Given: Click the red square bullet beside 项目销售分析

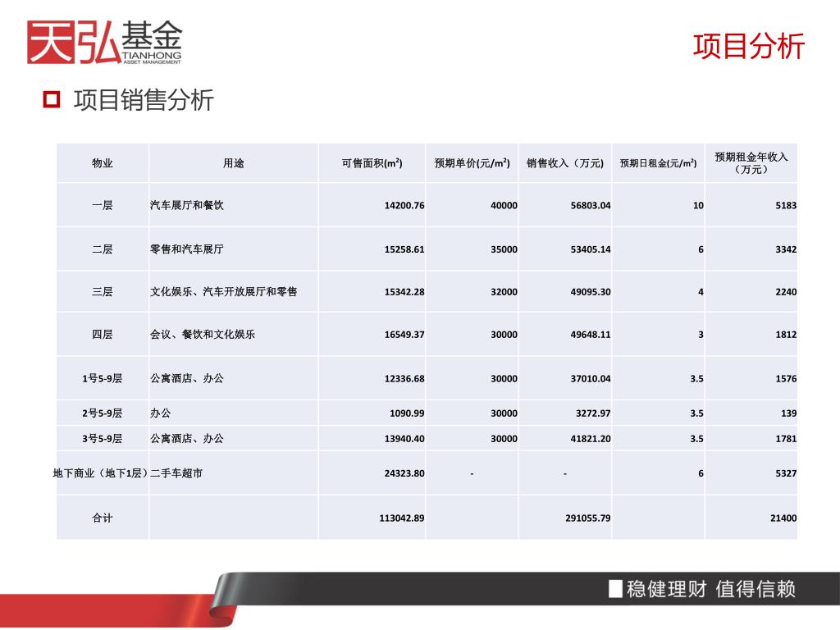Looking at the screenshot, I should click(52, 99).
